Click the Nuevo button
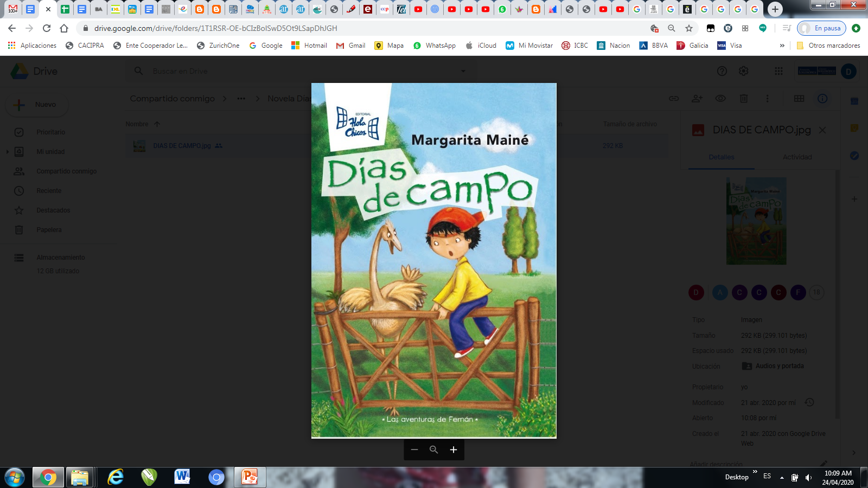This screenshot has width=868, height=488. pyautogui.click(x=37, y=105)
